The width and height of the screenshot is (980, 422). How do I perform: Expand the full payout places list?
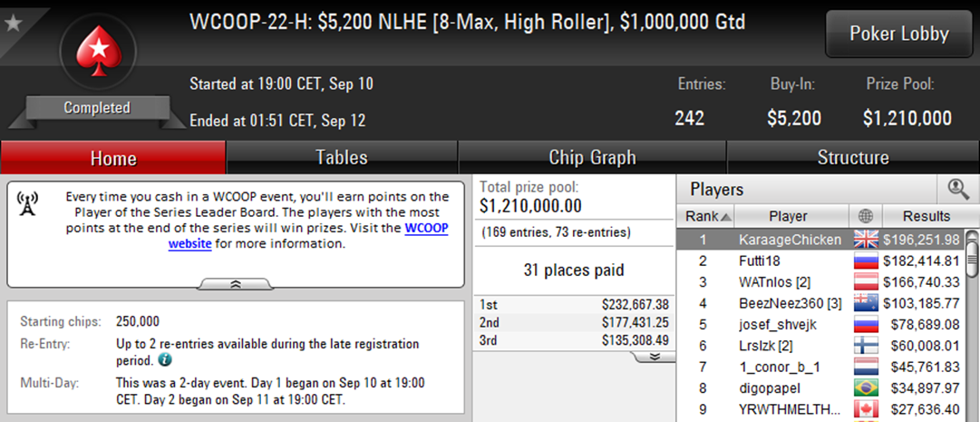coord(653,358)
